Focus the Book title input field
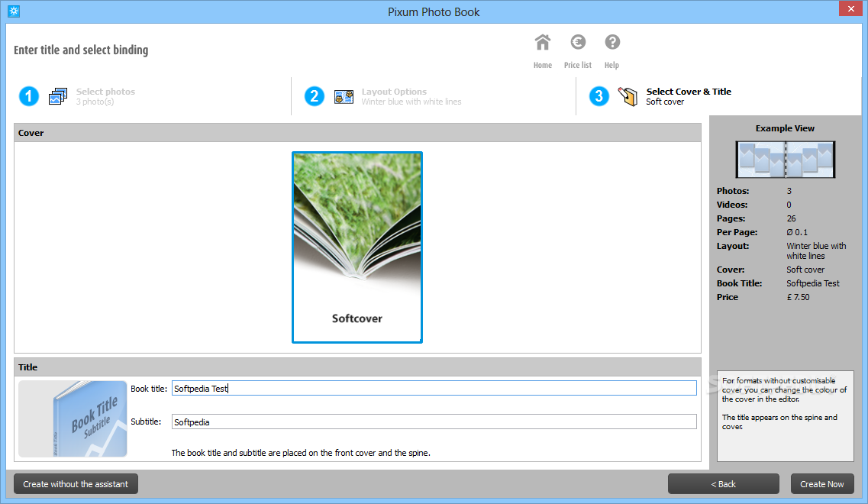This screenshot has width=868, height=504. coord(434,388)
